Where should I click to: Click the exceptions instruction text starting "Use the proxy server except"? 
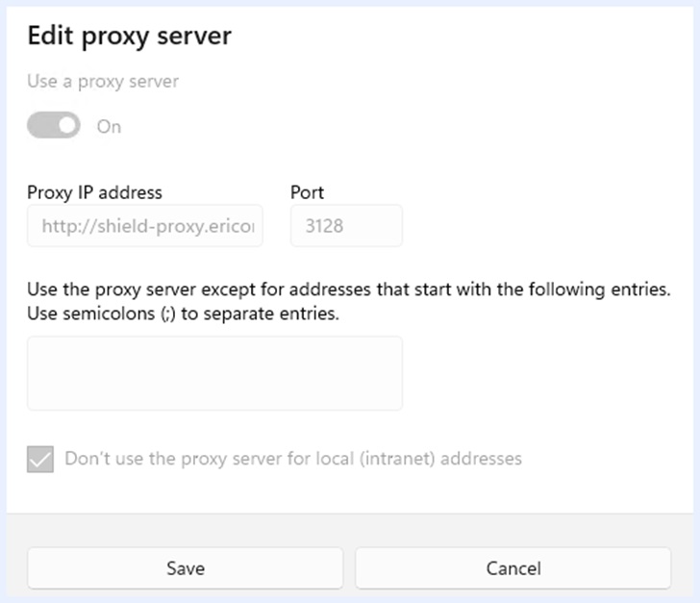(x=348, y=289)
